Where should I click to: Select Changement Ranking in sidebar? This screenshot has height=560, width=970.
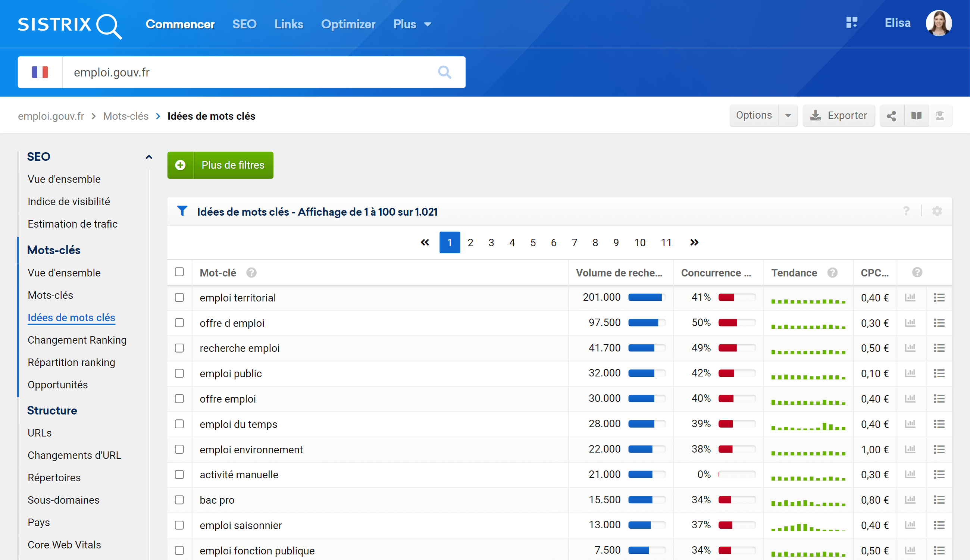[x=77, y=340]
